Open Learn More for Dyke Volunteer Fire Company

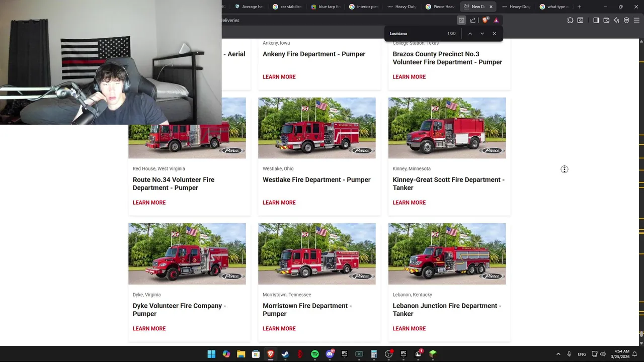click(149, 329)
